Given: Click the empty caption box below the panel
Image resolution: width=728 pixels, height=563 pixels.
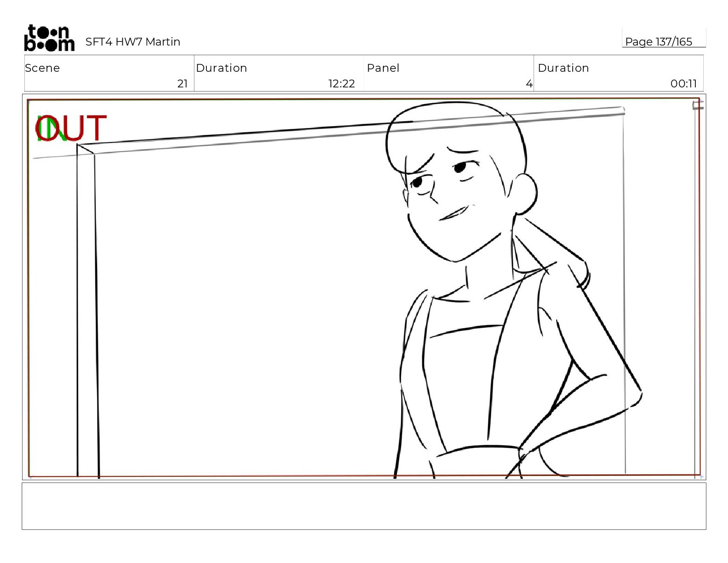Looking at the screenshot, I should pos(364,506).
